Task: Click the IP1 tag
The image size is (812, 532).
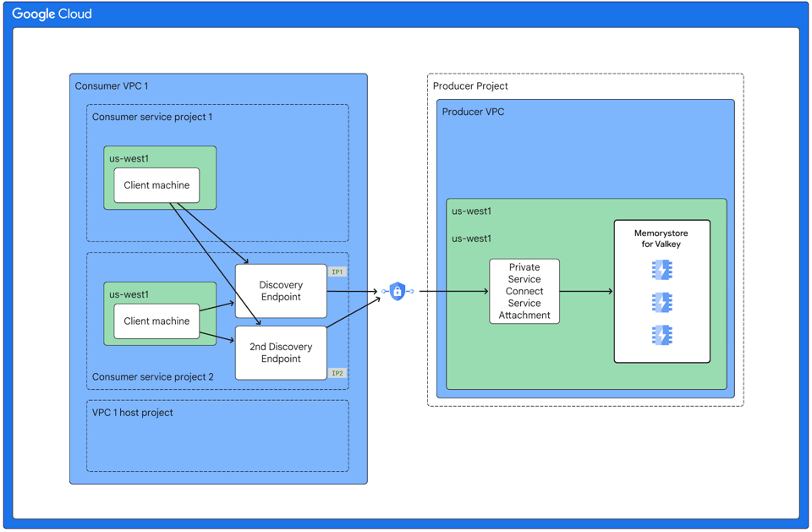Action: tap(337, 271)
